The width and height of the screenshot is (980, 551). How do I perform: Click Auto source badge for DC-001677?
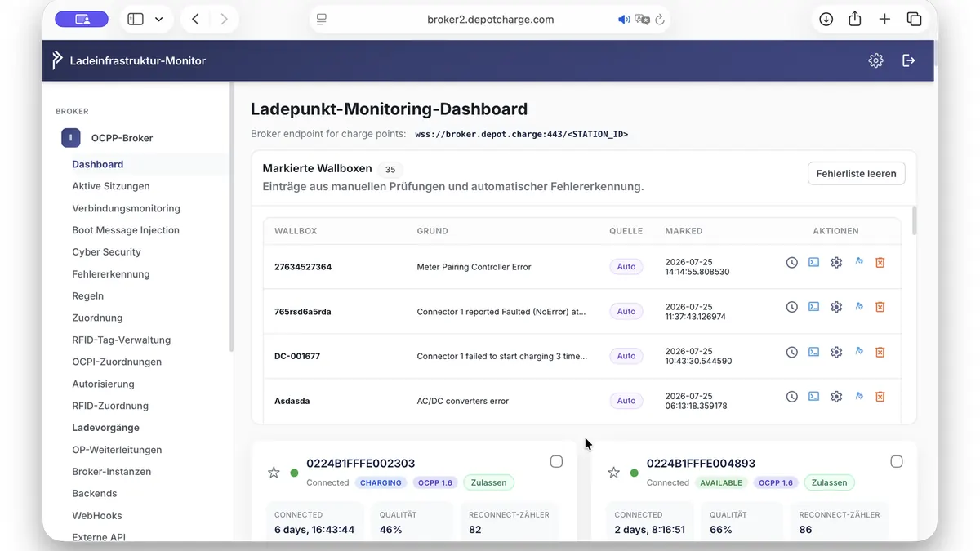[x=626, y=356]
